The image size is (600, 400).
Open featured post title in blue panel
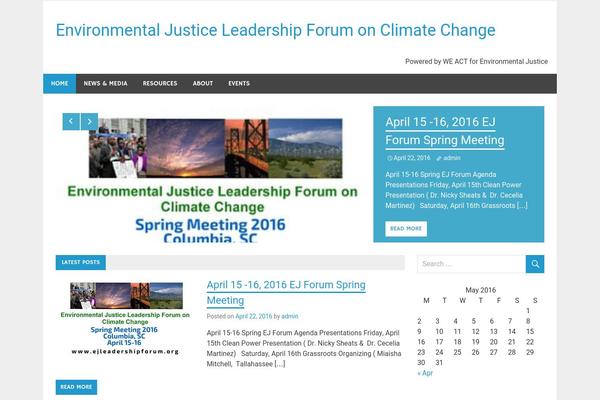pos(445,131)
